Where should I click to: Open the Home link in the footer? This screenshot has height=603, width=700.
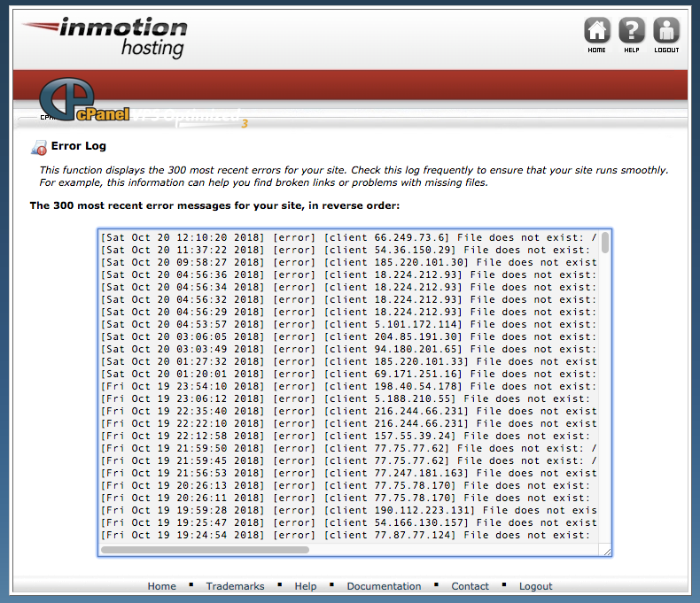(x=161, y=586)
